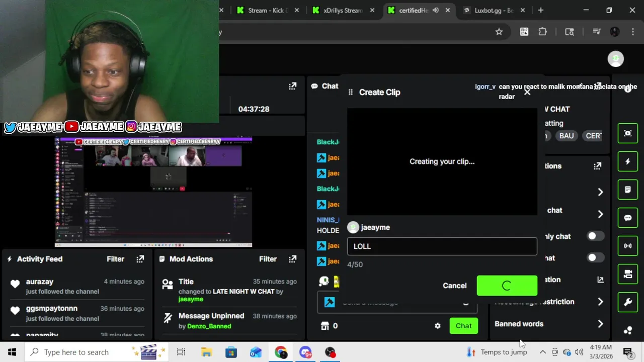Pop out the Mod Actions panel
644x362 pixels.
click(x=292, y=259)
